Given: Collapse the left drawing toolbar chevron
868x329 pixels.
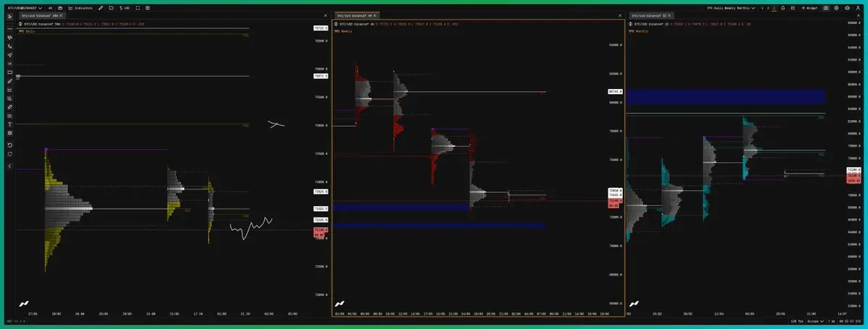Looking at the screenshot, I should click(x=9, y=166).
